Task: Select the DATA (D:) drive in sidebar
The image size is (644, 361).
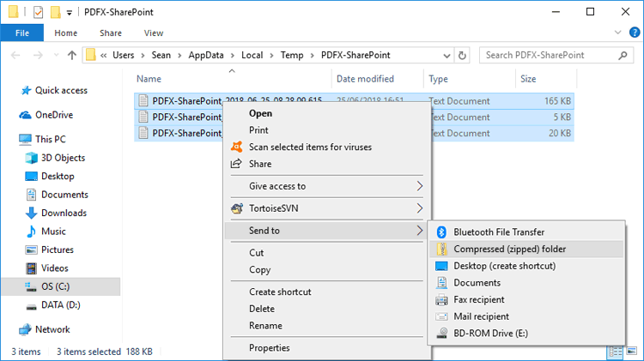Action: click(x=61, y=304)
